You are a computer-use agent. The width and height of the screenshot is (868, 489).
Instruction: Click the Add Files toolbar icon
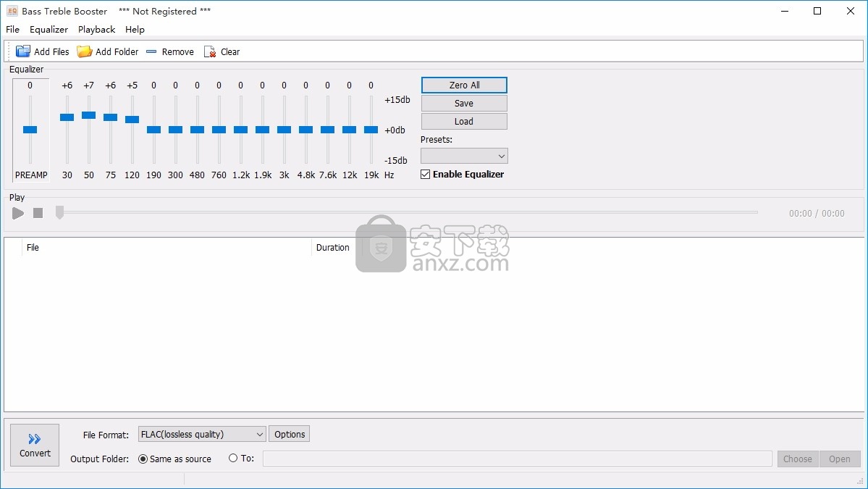point(23,51)
